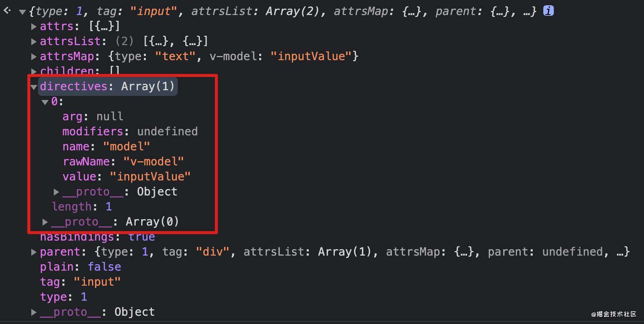Expand __proto__: Array(0) entry
The image size is (644, 324).
[x=45, y=222]
